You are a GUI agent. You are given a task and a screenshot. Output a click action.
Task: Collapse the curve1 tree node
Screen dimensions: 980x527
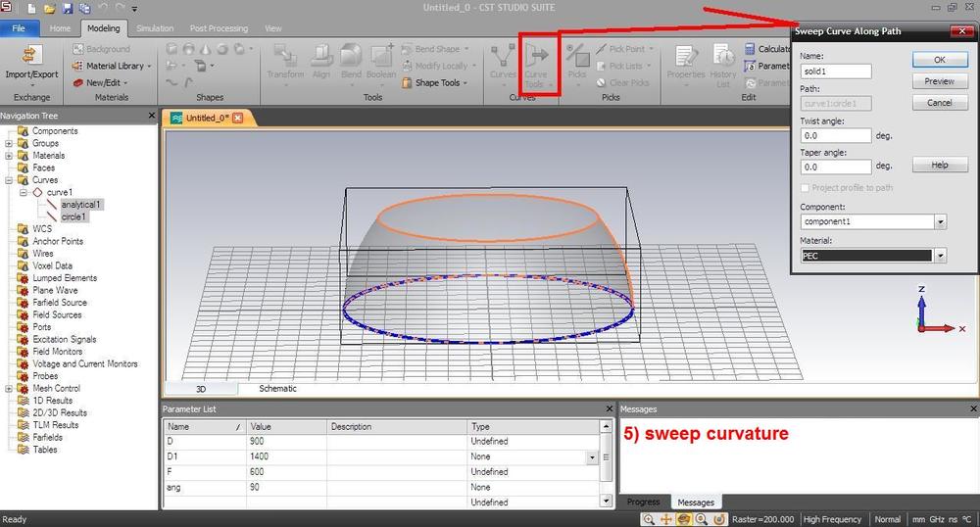pyautogui.click(x=24, y=192)
